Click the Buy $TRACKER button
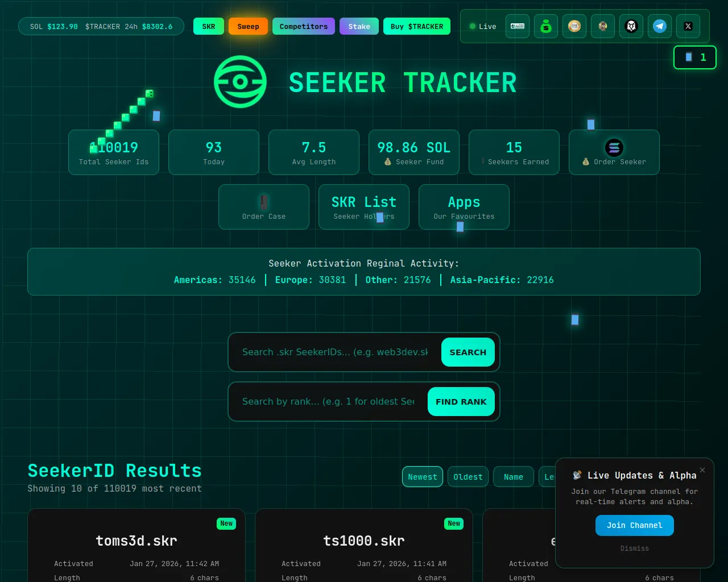Screen dimensions: 728x582 pyautogui.click(x=417, y=26)
